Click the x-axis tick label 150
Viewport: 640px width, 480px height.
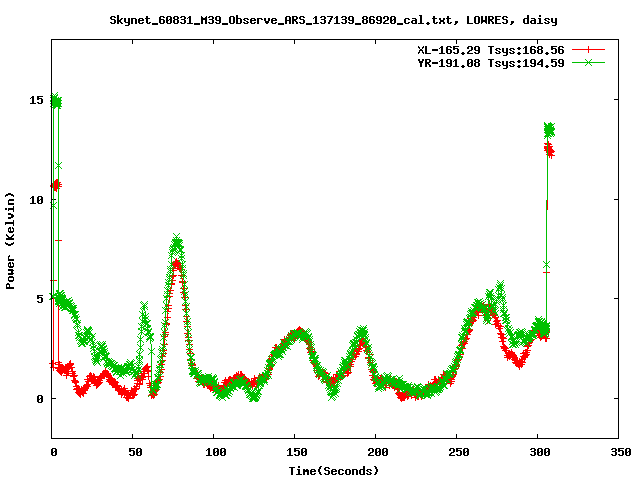click(296, 452)
